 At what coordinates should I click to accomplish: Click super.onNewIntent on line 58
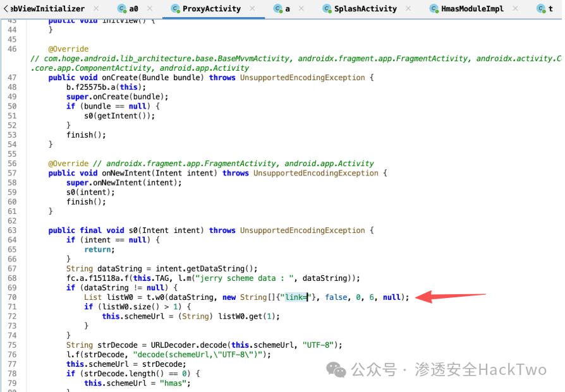tap(104, 183)
